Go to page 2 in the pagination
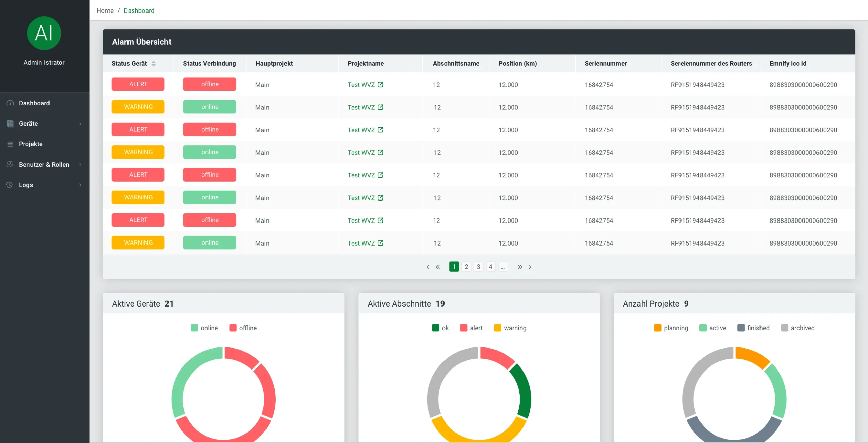Viewport: 868px width, 443px height. 466,267
